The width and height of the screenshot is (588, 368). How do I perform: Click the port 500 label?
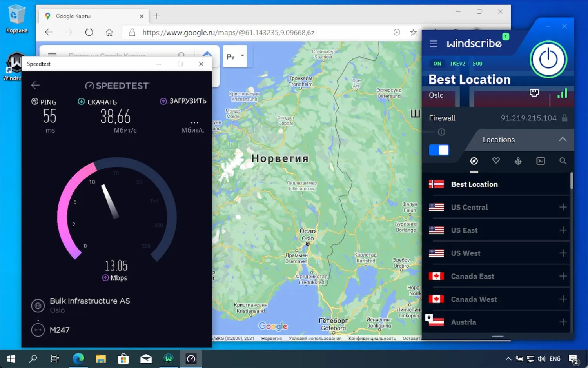coord(477,64)
